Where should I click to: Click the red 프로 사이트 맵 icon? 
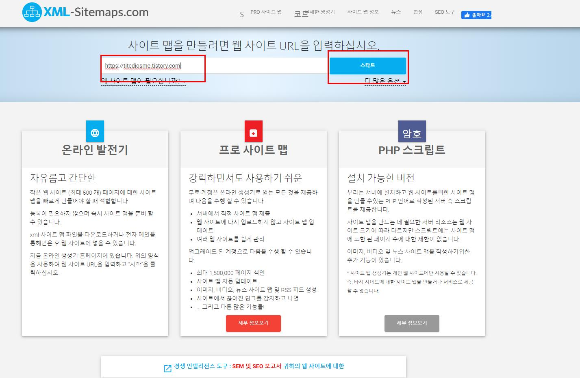click(x=253, y=131)
